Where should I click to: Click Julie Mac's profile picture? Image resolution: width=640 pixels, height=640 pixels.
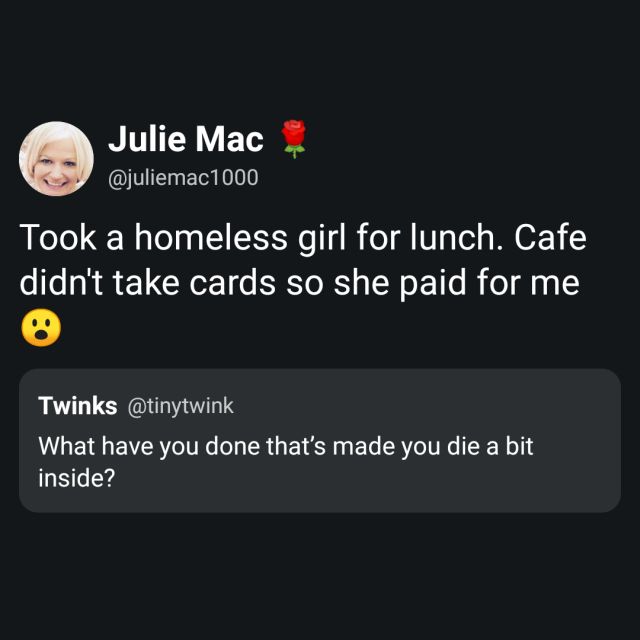(x=56, y=159)
